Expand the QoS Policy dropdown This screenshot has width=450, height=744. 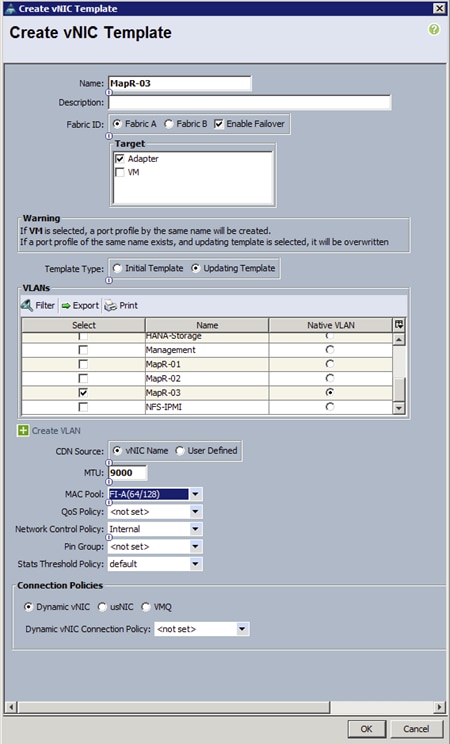coord(195,512)
